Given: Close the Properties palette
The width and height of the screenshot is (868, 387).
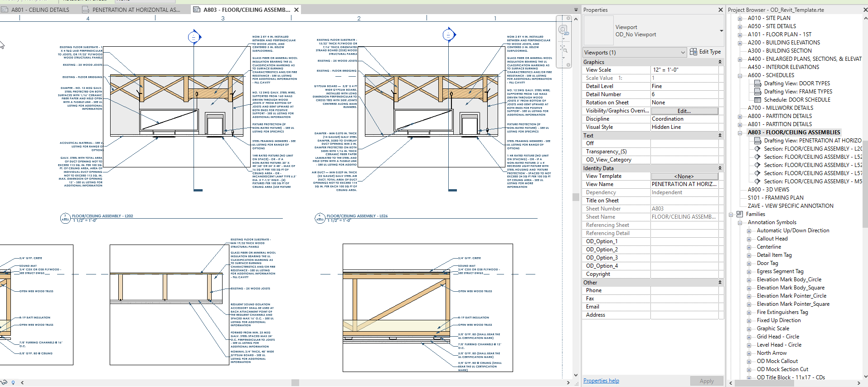Looking at the screenshot, I should pyautogui.click(x=721, y=10).
